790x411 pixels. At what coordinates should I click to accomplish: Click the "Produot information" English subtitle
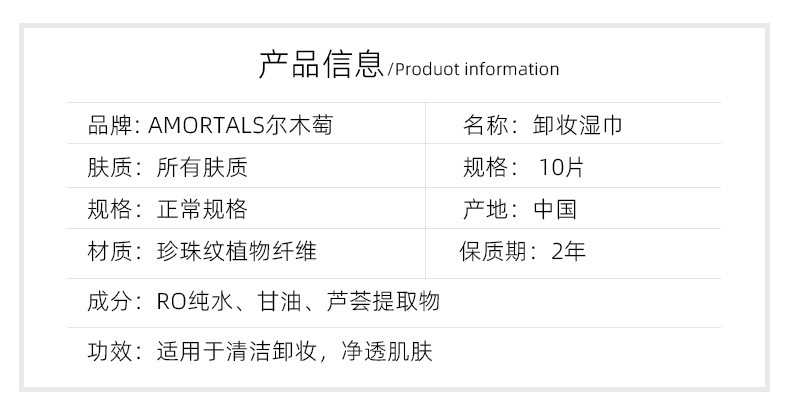click(x=476, y=69)
